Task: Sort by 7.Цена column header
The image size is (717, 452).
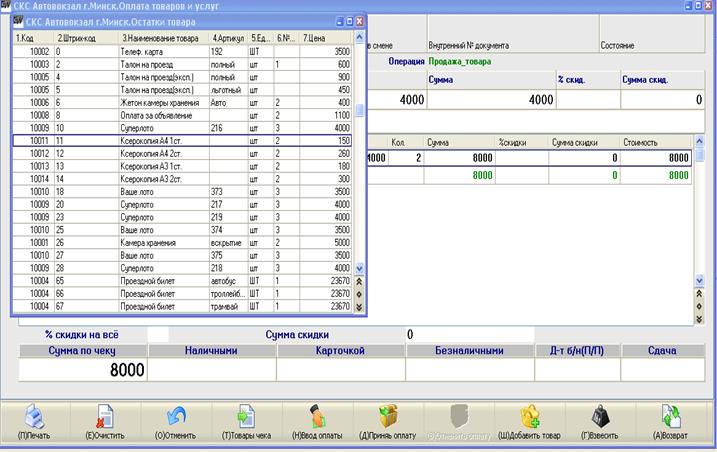Action: pos(326,38)
